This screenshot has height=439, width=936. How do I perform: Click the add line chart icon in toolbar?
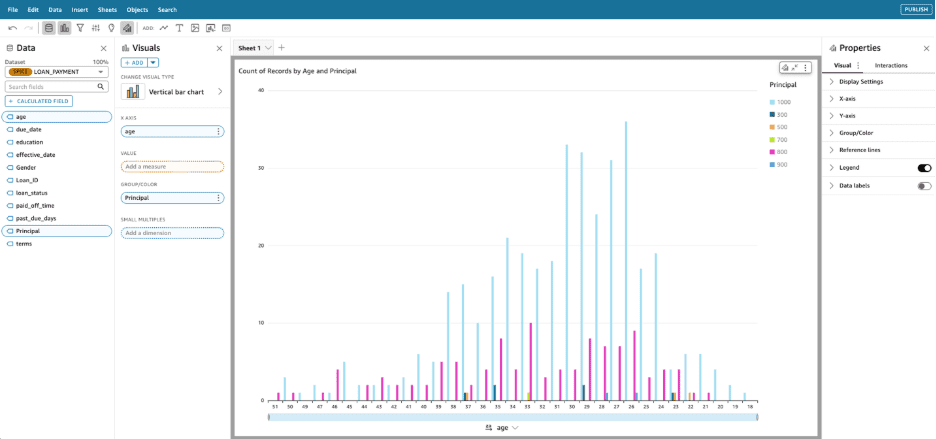pos(163,28)
